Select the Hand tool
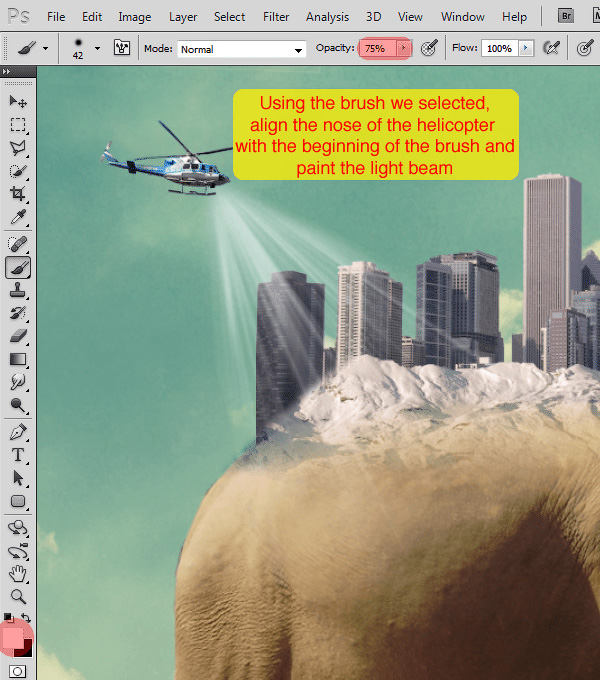Viewport: 600px width, 680px height. point(18,574)
